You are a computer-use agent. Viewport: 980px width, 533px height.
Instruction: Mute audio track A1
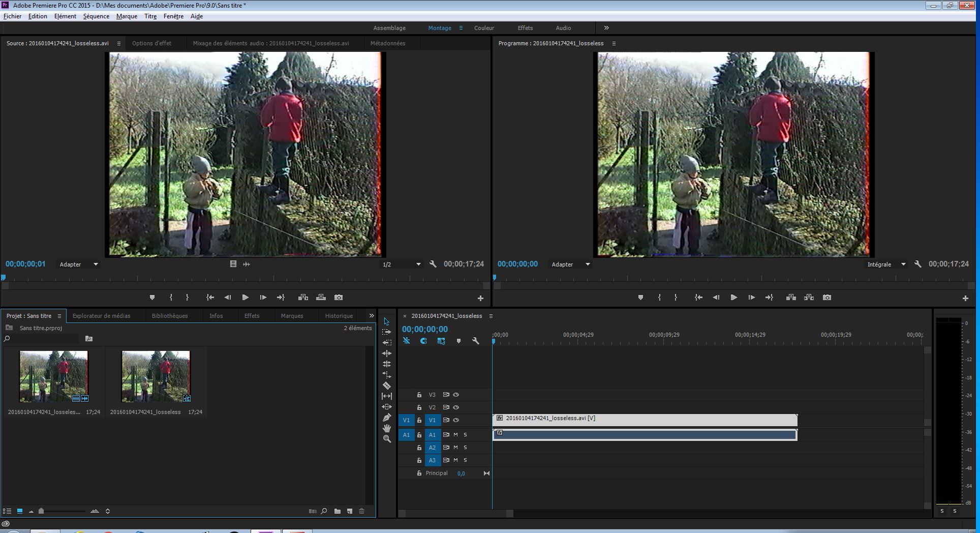[455, 435]
